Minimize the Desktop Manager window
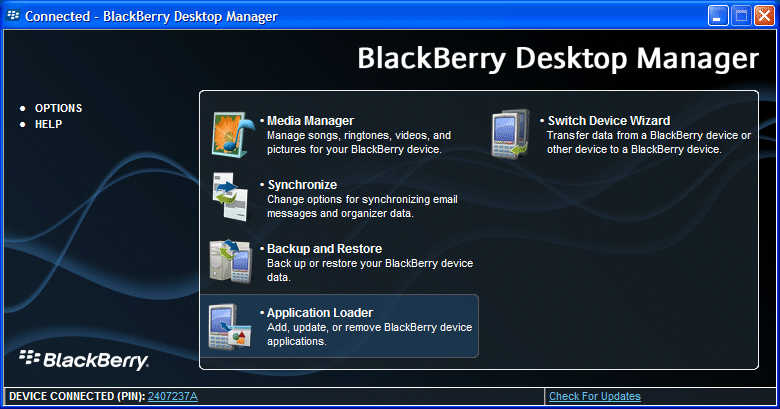 click(x=719, y=16)
